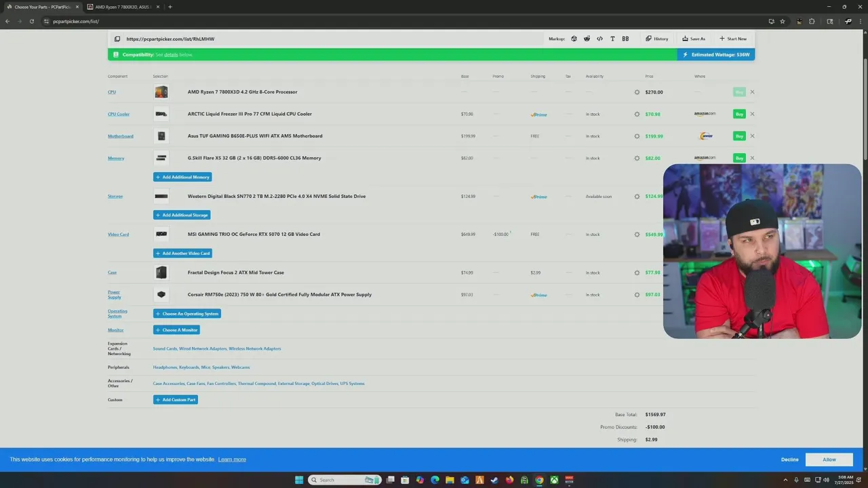Click the list permalink URL field
The height and width of the screenshot is (488, 868).
coord(334,39)
